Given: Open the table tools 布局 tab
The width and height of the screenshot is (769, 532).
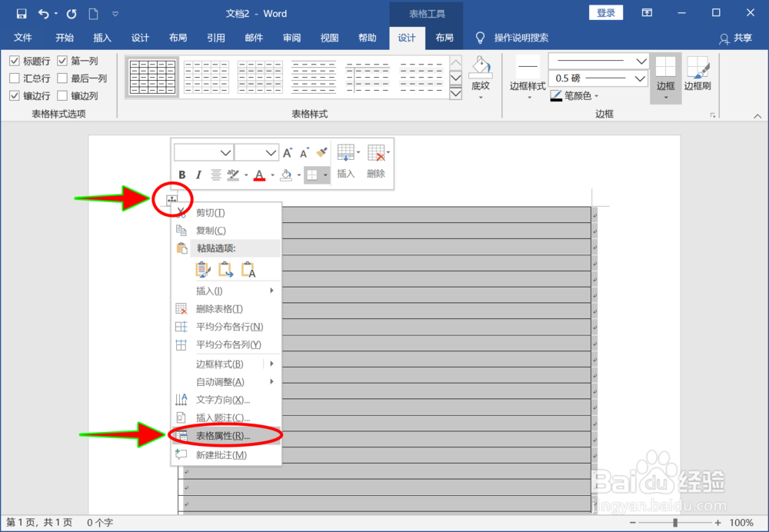Looking at the screenshot, I should [444, 38].
